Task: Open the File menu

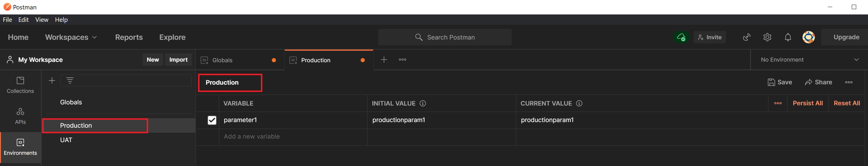Action: 7,19
